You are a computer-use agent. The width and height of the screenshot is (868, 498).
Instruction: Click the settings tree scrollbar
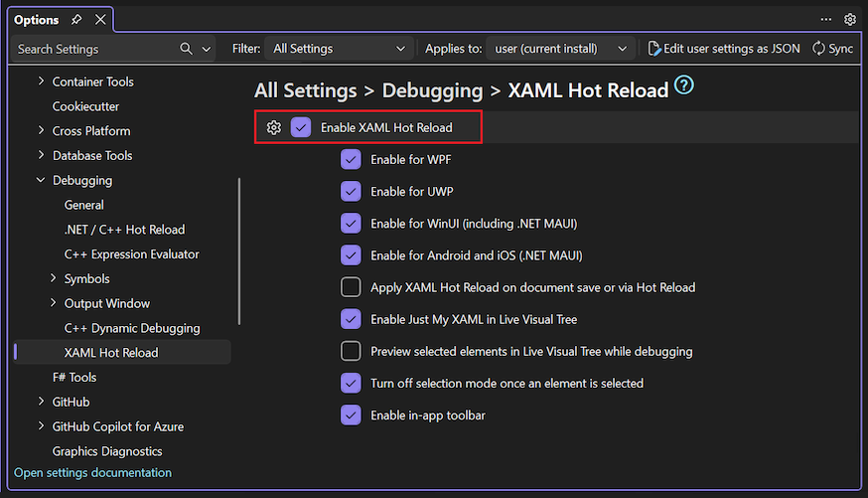pyautogui.click(x=239, y=250)
